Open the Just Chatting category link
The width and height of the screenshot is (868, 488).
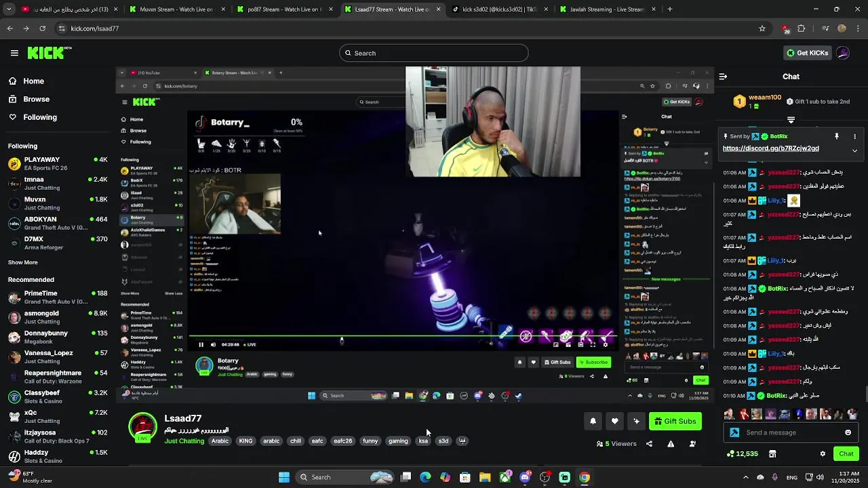(184, 441)
